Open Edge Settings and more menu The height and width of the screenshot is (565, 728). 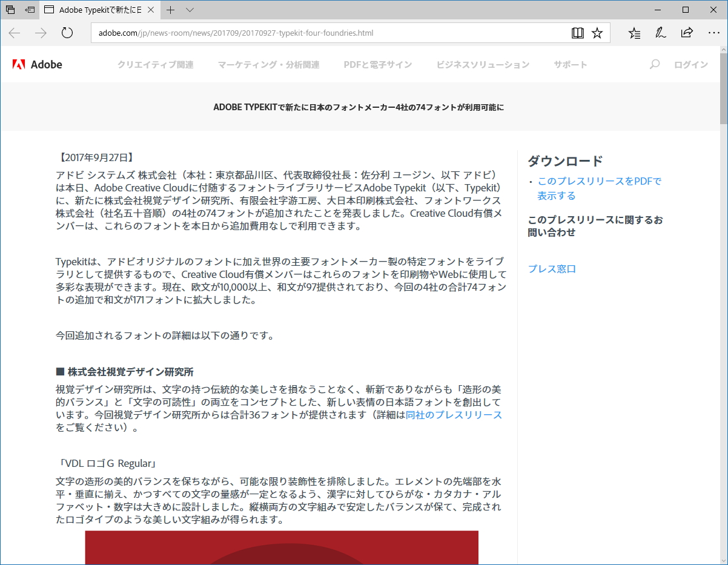(713, 33)
